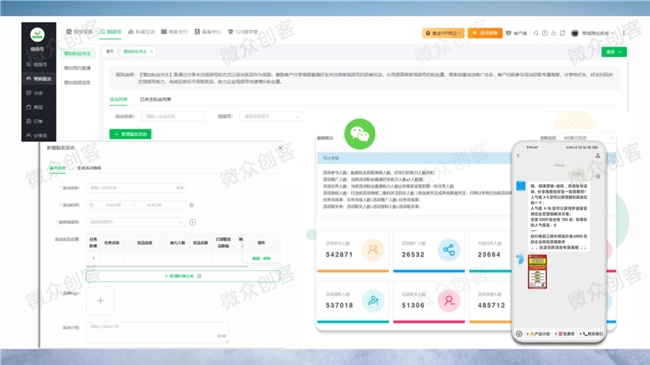The image size is (650, 365).
Task: Click the circled plus beside 选择视频号 dropdown
Action: click(x=192, y=222)
